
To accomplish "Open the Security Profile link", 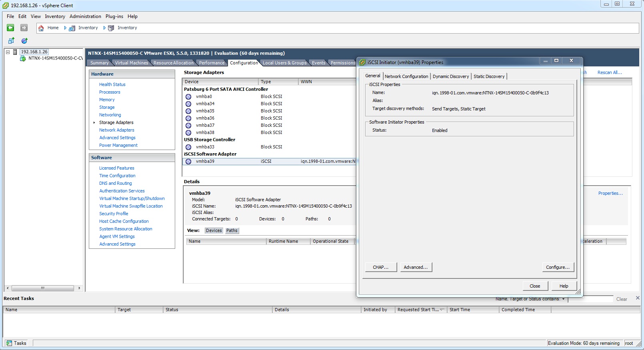I will (x=114, y=214).
